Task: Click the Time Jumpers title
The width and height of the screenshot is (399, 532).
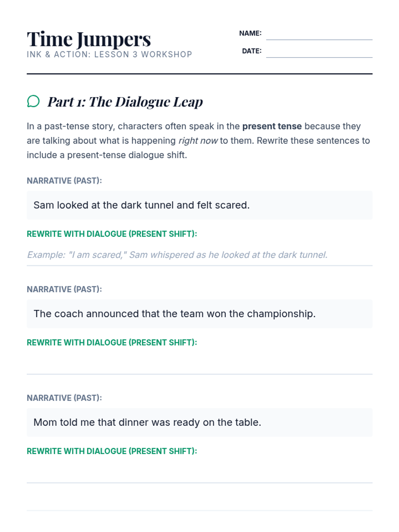Action: click(89, 40)
